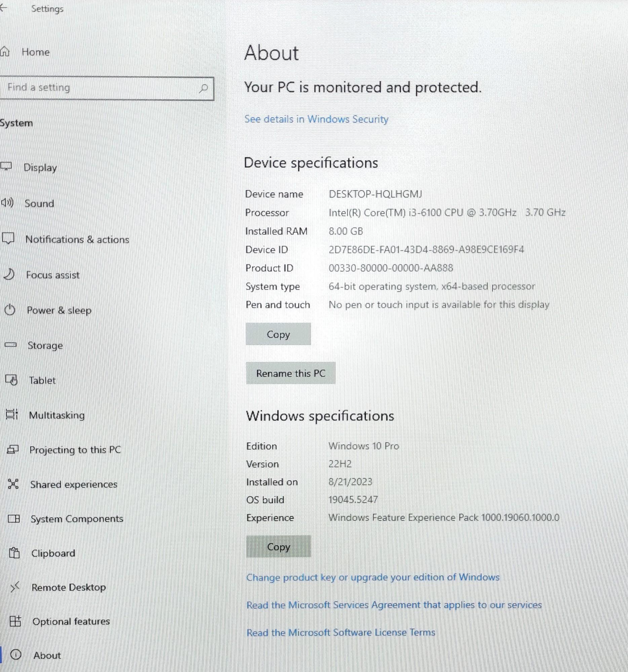This screenshot has width=628, height=672.
Task: Click Rename this PC button
Action: tap(290, 373)
